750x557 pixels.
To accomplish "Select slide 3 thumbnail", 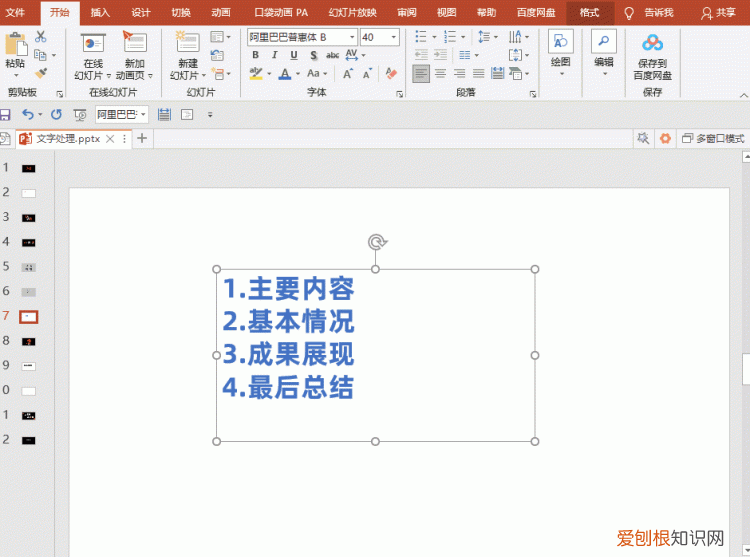I will coord(28,218).
